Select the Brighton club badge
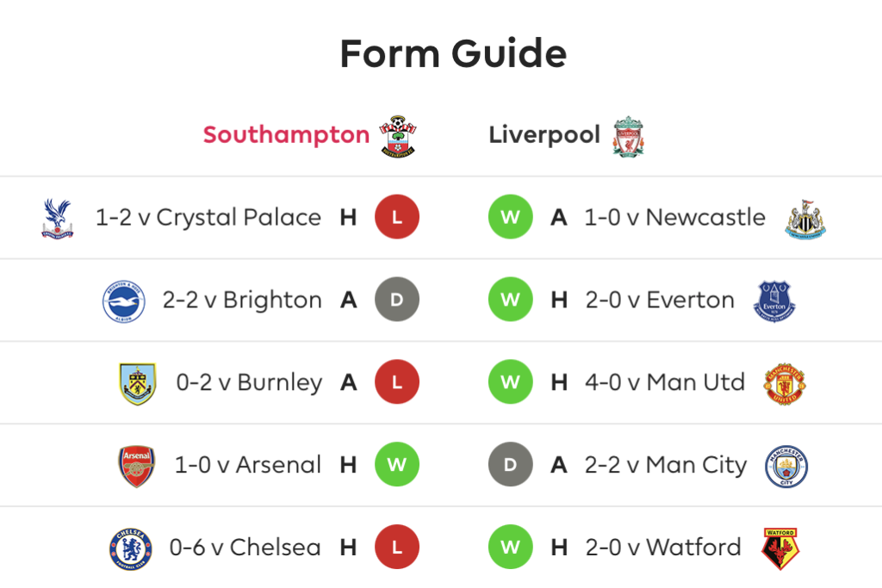The width and height of the screenshot is (882, 588). pyautogui.click(x=124, y=301)
